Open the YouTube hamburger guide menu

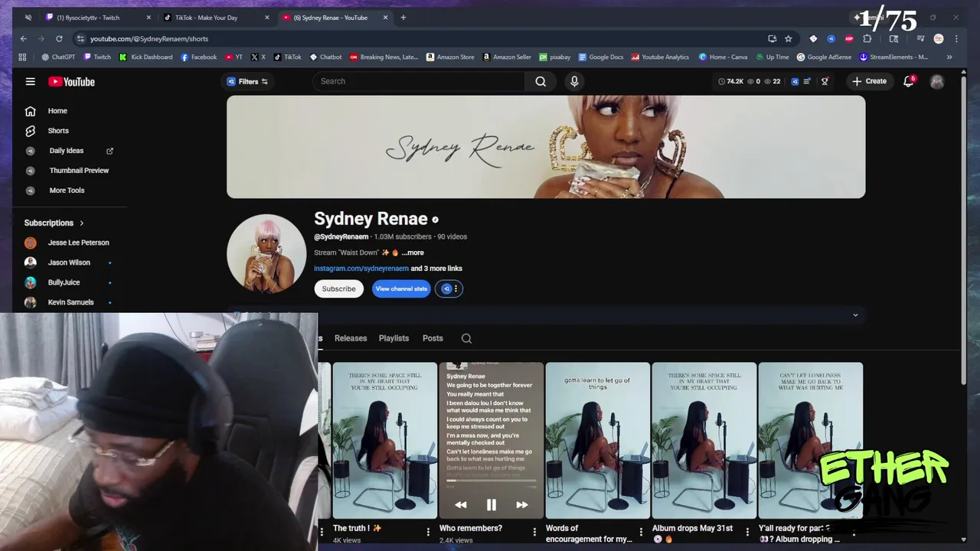click(x=30, y=81)
